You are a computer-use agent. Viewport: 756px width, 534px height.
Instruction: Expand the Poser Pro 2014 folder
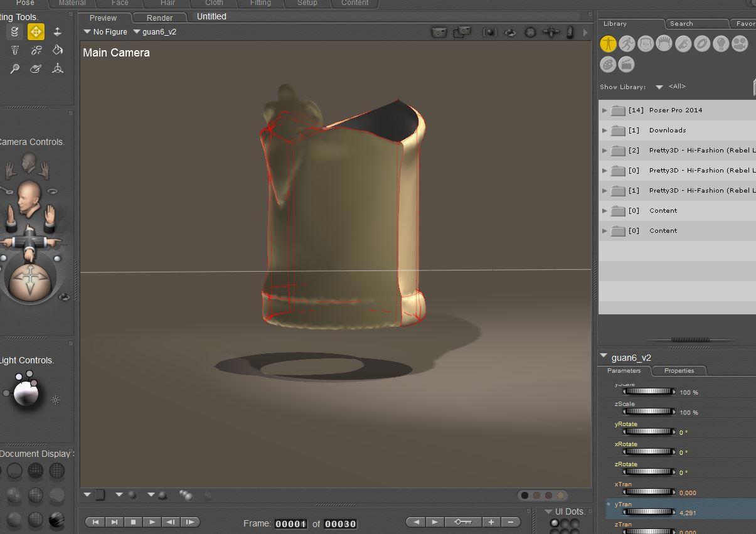tap(604, 110)
